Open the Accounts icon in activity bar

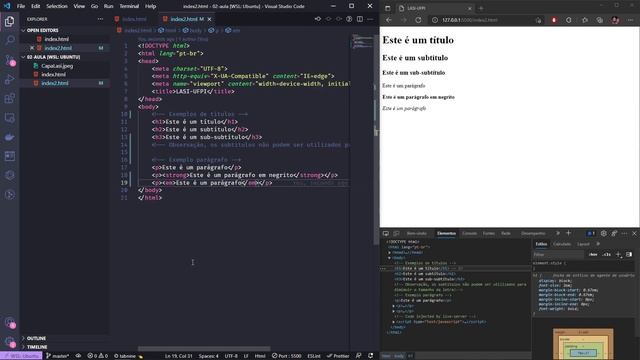click(9, 322)
